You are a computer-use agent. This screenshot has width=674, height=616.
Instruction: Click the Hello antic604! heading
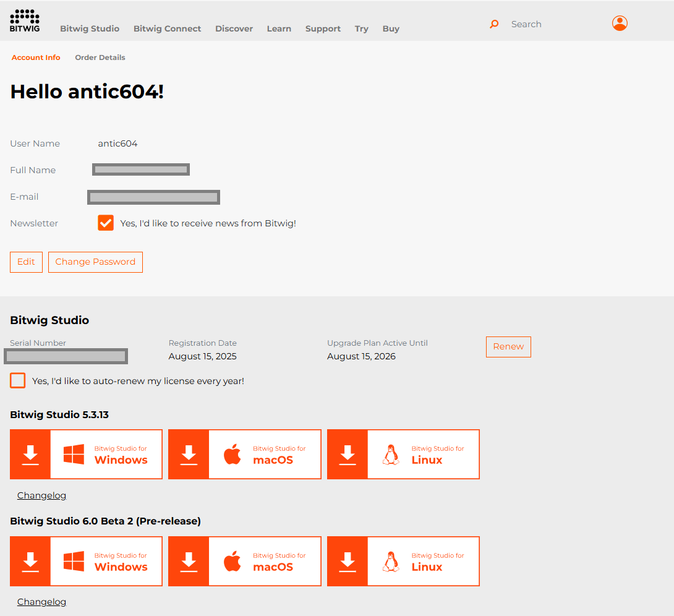(87, 92)
